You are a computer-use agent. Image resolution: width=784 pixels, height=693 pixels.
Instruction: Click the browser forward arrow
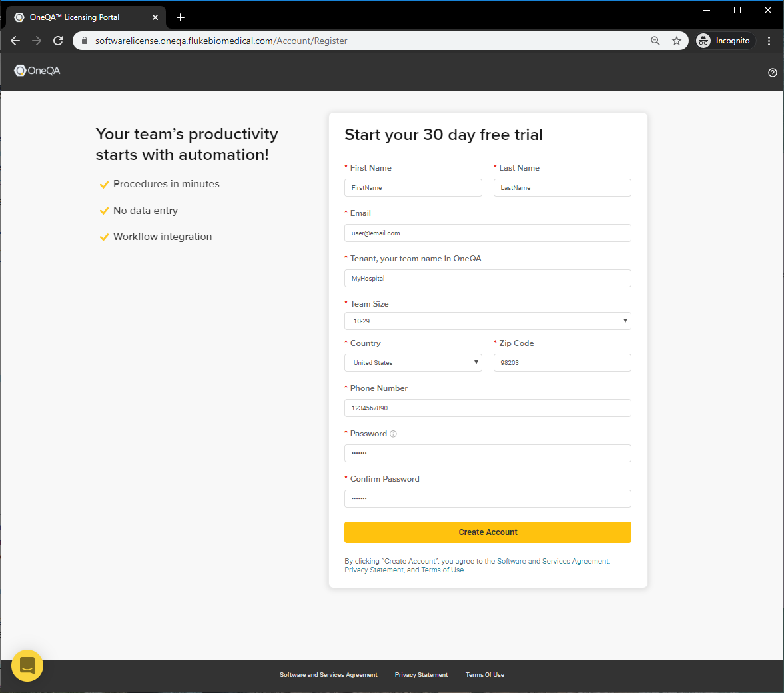click(x=37, y=41)
